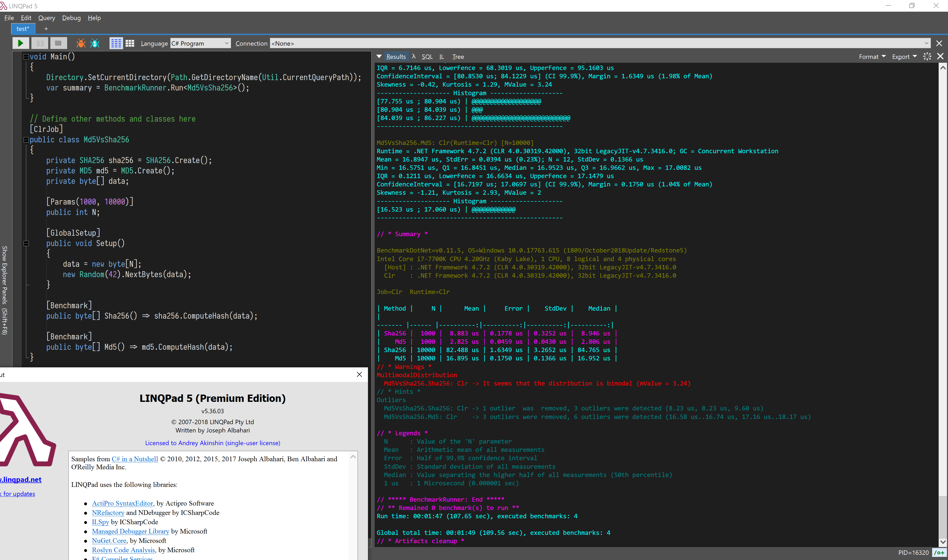The height and width of the screenshot is (560, 948).
Task: Open the ActiPro SyntaxEditor link
Action: [123, 503]
